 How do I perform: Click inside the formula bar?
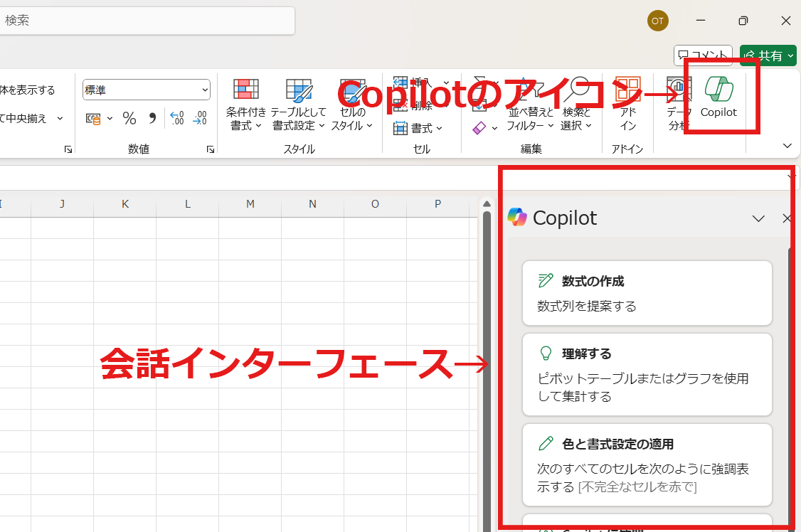(x=393, y=178)
